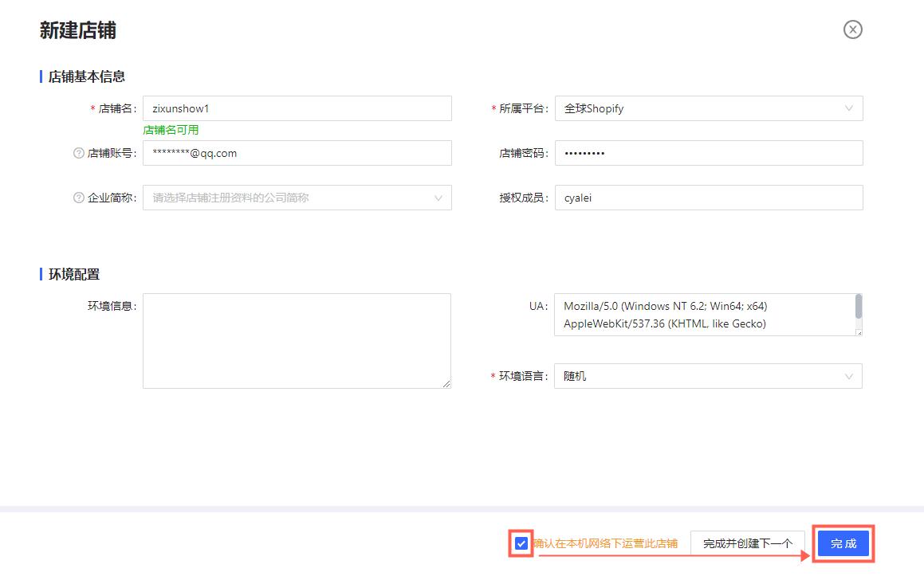Open the 环境语言 dropdown set to 随机
This screenshot has height=576, width=924.
point(708,376)
